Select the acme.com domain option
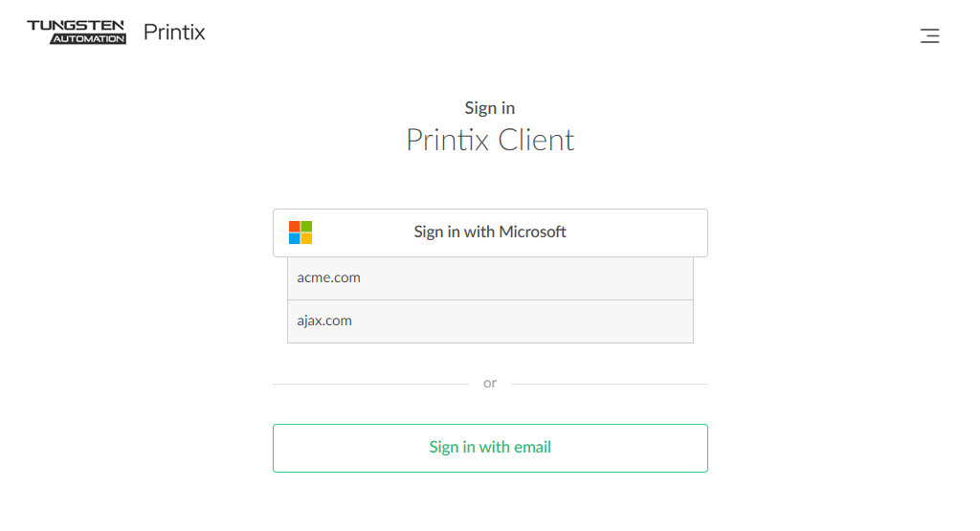Viewport: 980px width, 531px height. click(490, 278)
